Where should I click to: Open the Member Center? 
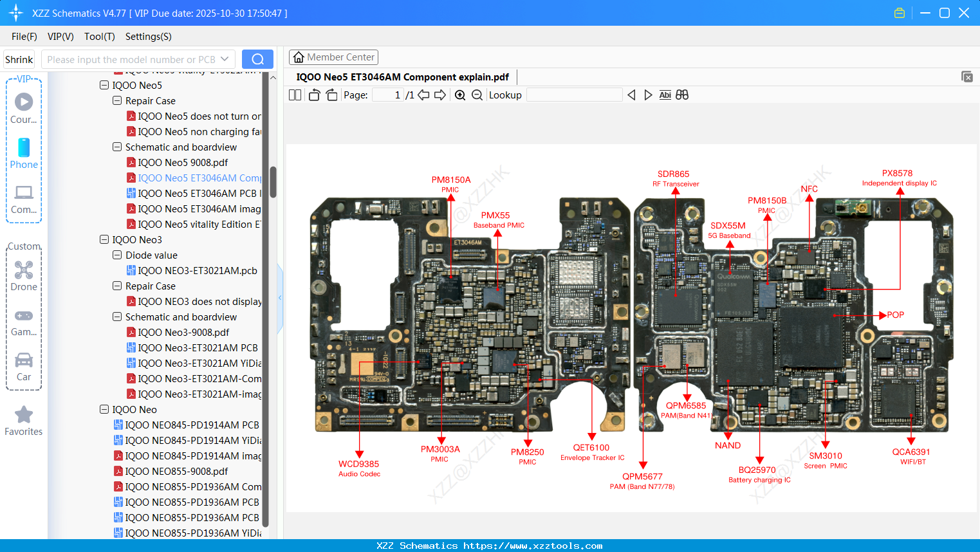[333, 57]
